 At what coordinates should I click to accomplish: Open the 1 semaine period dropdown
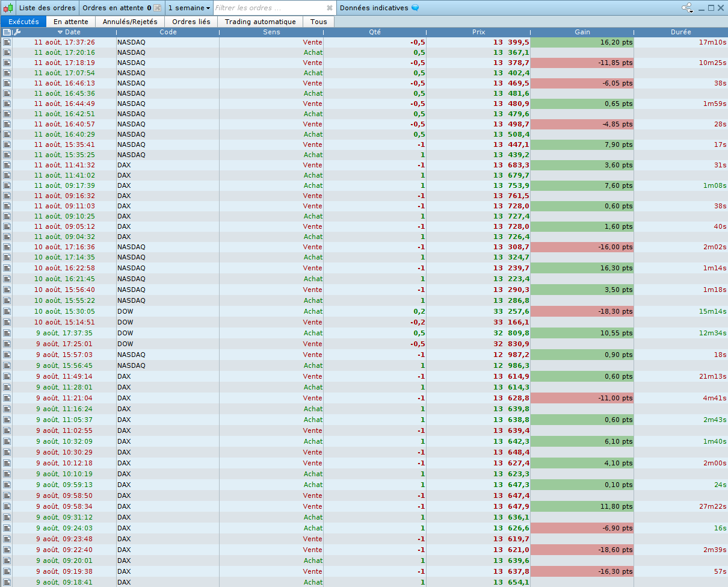coord(189,8)
